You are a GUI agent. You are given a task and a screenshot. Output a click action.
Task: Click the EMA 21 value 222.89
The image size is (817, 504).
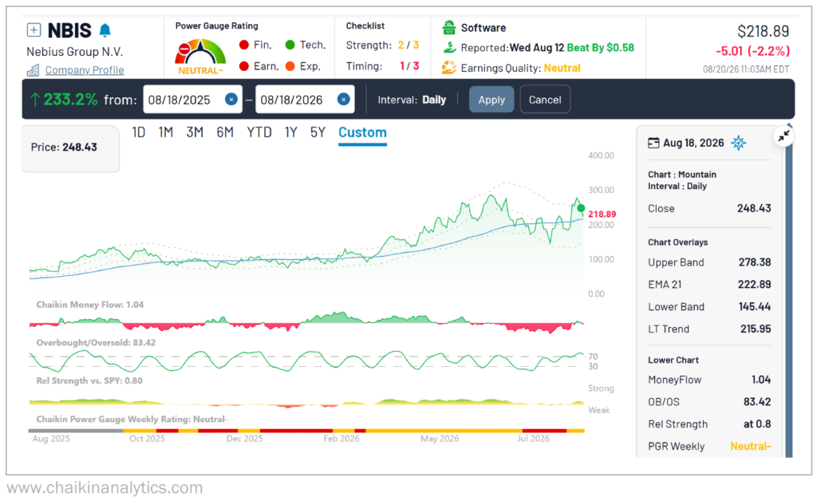[x=755, y=284]
